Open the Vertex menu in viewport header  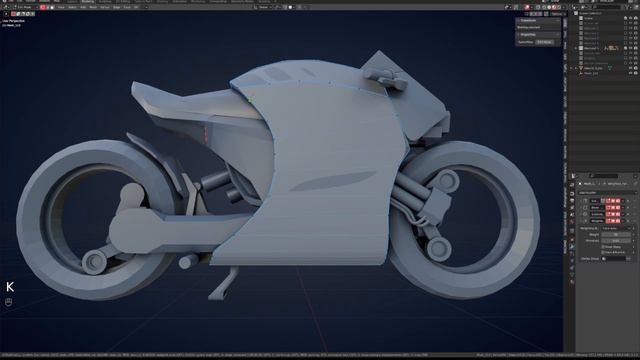click(x=104, y=7)
